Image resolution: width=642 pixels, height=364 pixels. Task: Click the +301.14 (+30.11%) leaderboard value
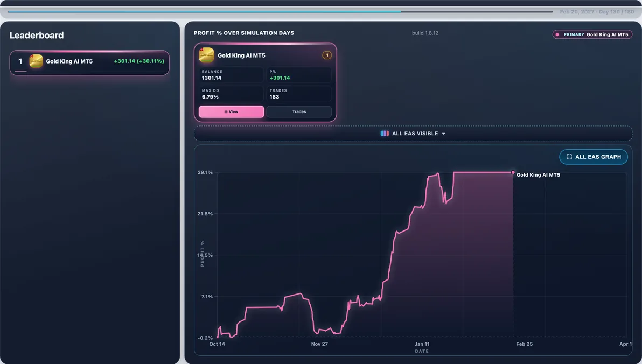point(139,61)
